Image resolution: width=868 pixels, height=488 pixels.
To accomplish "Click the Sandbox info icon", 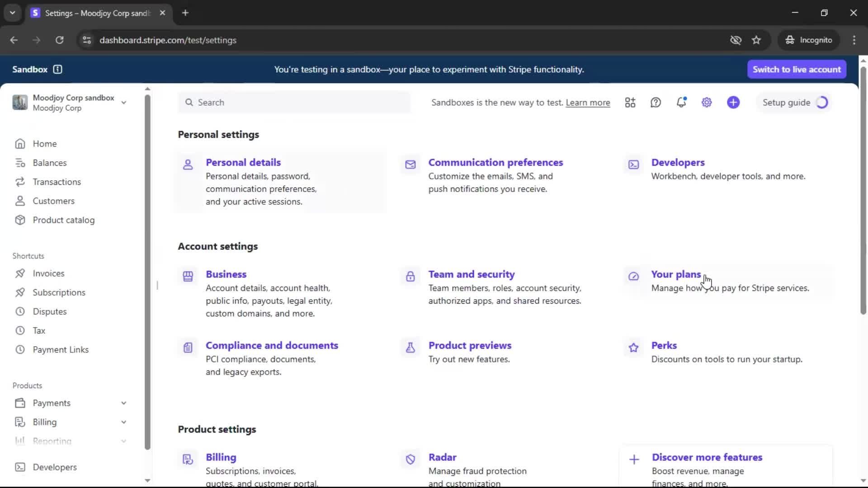I will (57, 69).
